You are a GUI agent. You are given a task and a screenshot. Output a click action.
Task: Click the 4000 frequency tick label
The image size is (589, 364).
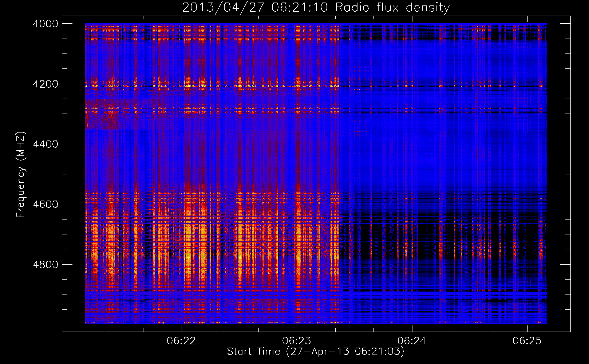pos(46,24)
